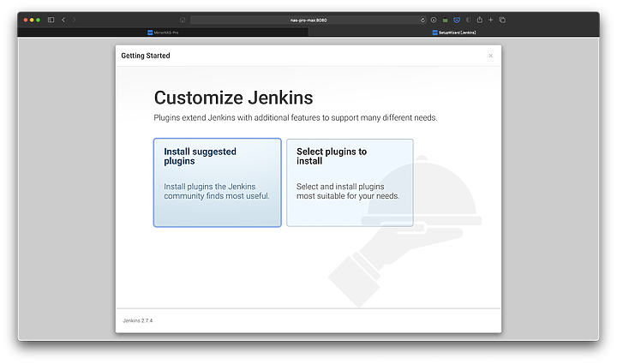Click the green extension icon
617x364 pixels.
445,20
